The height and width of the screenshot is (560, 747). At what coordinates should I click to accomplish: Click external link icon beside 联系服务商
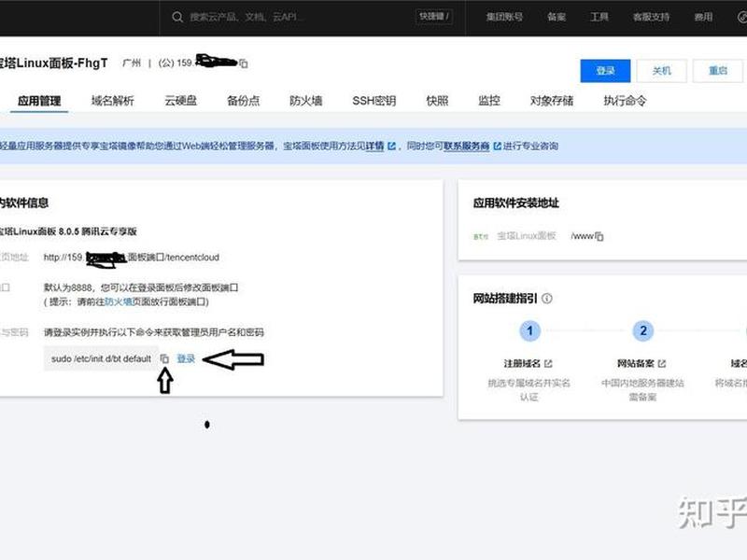[497, 147]
